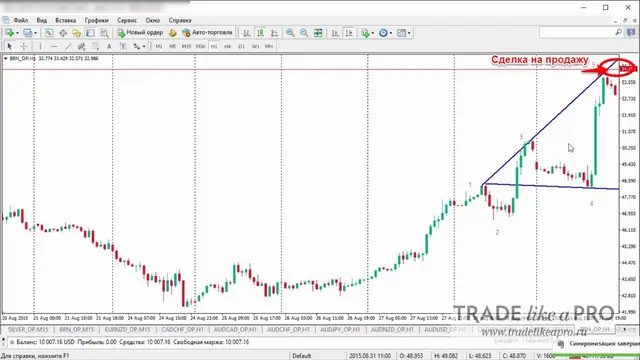Toggle the Terminal panel icon

(90, 33)
